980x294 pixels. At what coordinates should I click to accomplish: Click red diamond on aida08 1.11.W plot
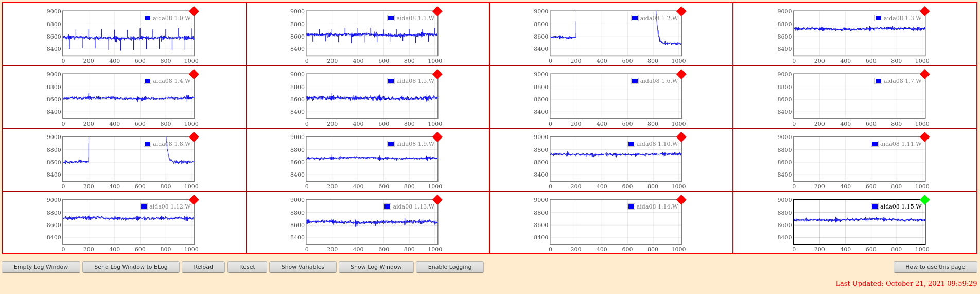924,137
